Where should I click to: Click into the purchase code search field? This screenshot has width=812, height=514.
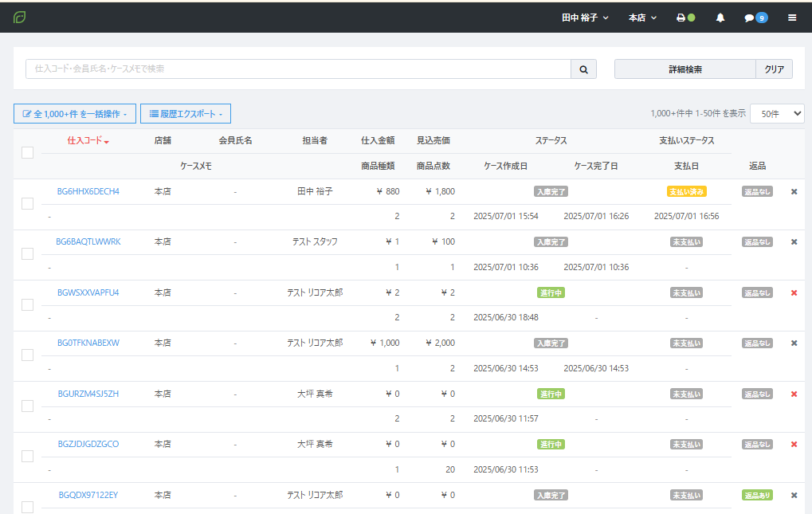298,69
